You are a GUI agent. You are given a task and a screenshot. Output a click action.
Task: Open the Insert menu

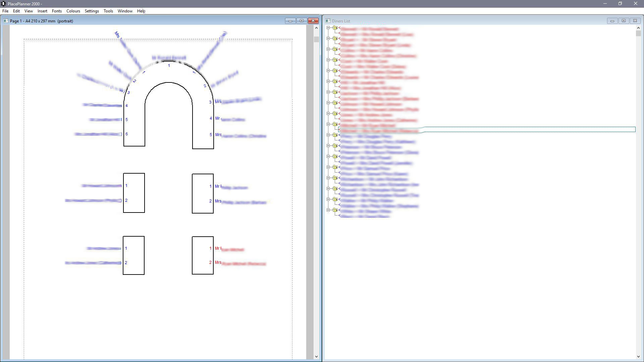pos(42,11)
